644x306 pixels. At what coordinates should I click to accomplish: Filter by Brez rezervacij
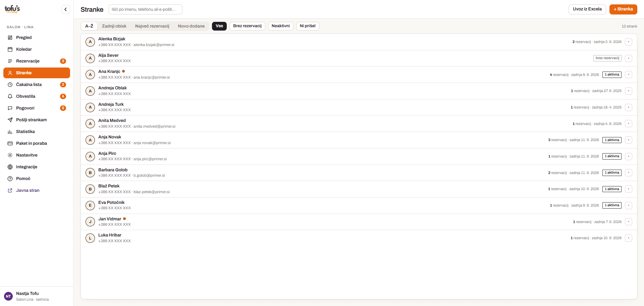pos(248,26)
